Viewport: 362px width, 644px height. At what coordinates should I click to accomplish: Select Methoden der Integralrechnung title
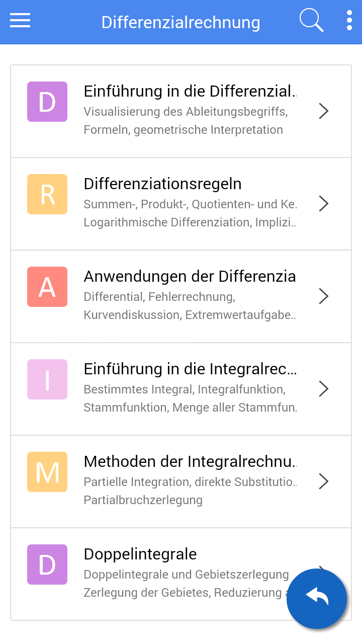point(190,462)
